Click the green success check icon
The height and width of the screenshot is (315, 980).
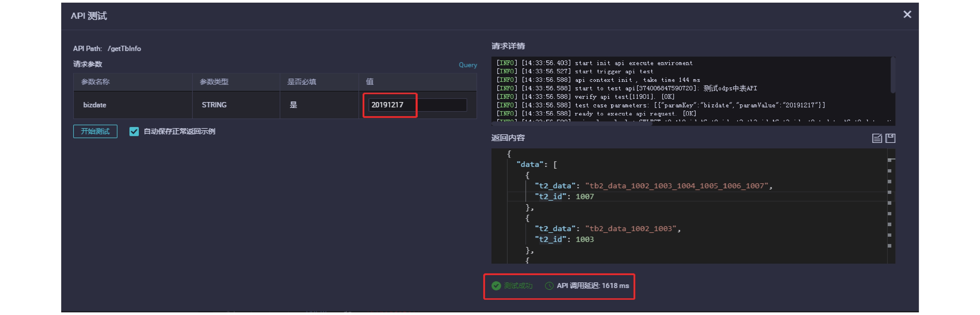tap(496, 286)
